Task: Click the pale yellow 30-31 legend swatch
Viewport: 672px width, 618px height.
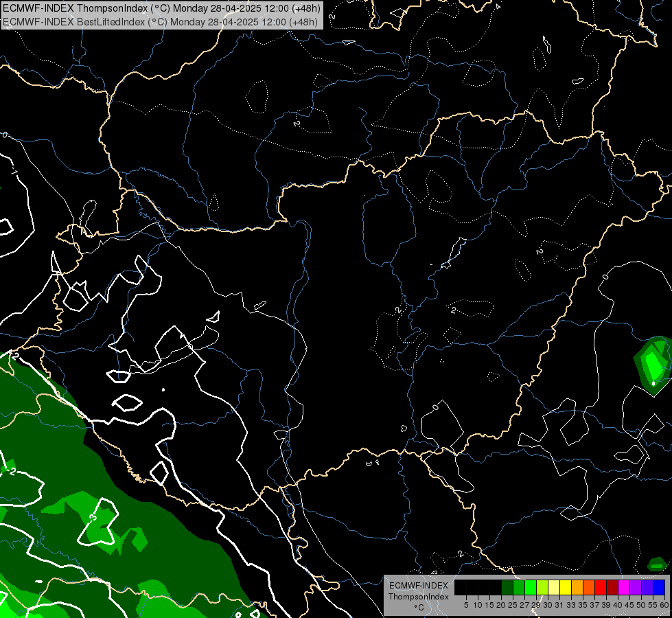Action: [x=554, y=587]
